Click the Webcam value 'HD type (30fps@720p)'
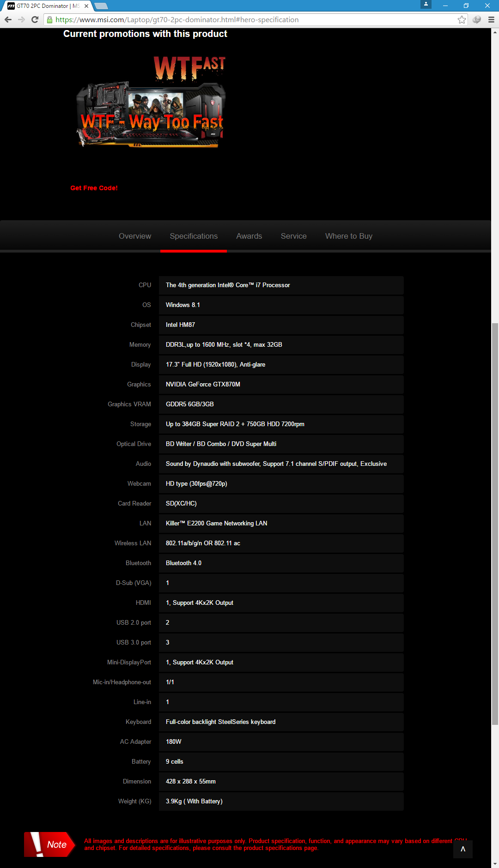499x868 pixels. (196, 484)
